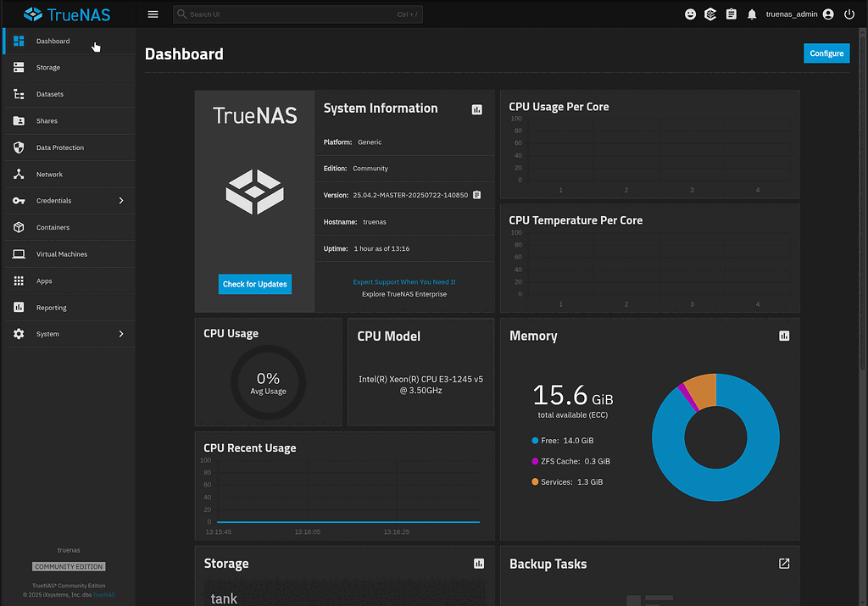Click the Search UI input field
This screenshot has width=868, height=606.
[297, 14]
